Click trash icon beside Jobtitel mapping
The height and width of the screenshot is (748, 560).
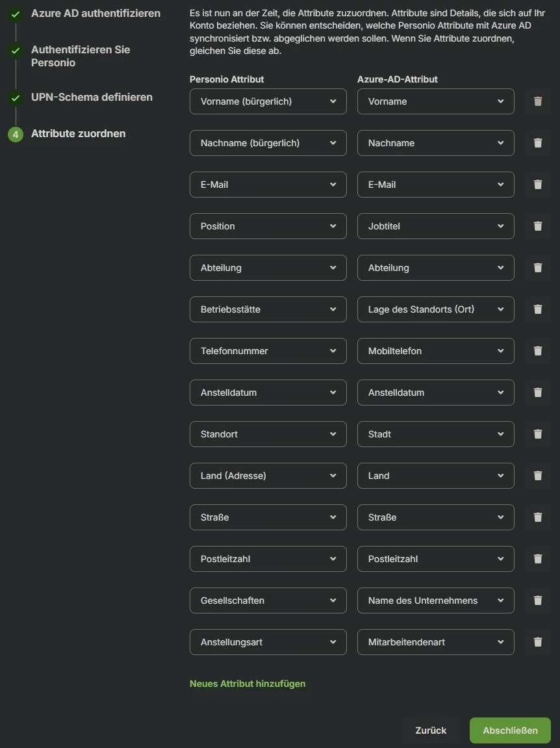click(538, 226)
